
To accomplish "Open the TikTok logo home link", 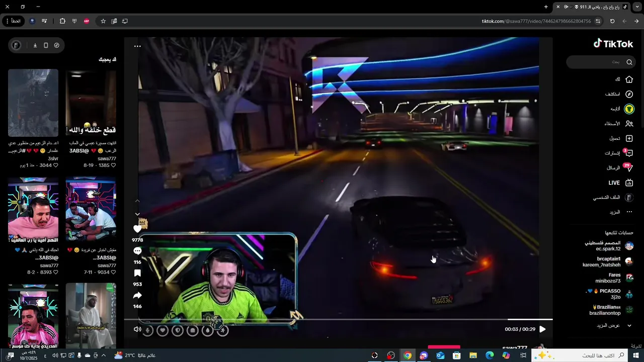I will pyautogui.click(x=613, y=44).
